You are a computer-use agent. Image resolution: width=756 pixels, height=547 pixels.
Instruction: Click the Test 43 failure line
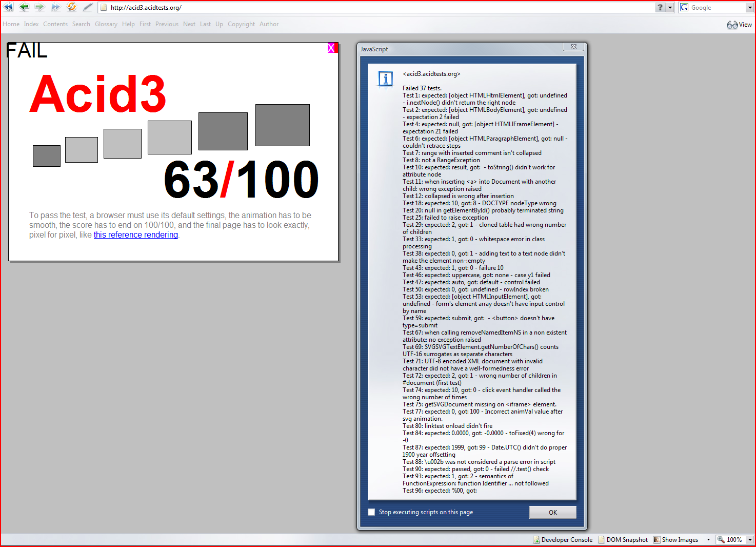[453, 268]
